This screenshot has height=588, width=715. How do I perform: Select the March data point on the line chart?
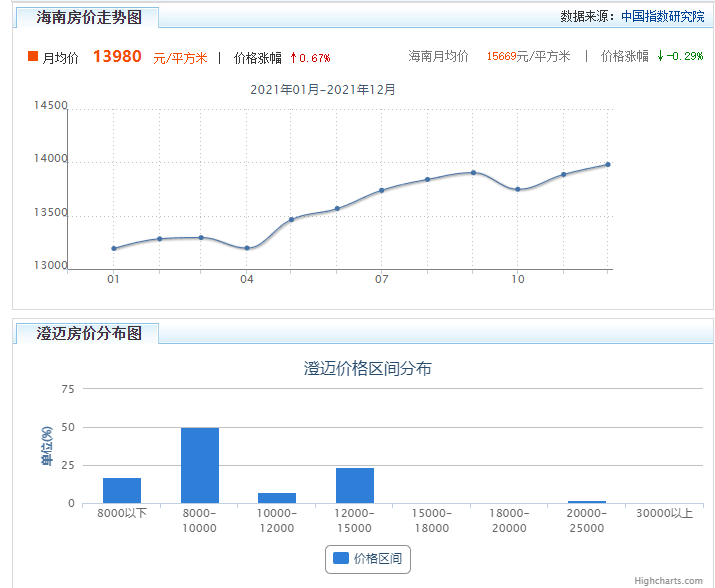pos(201,238)
